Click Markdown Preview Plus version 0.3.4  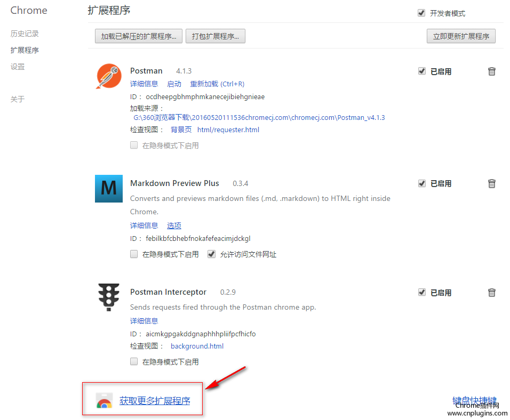241,183
